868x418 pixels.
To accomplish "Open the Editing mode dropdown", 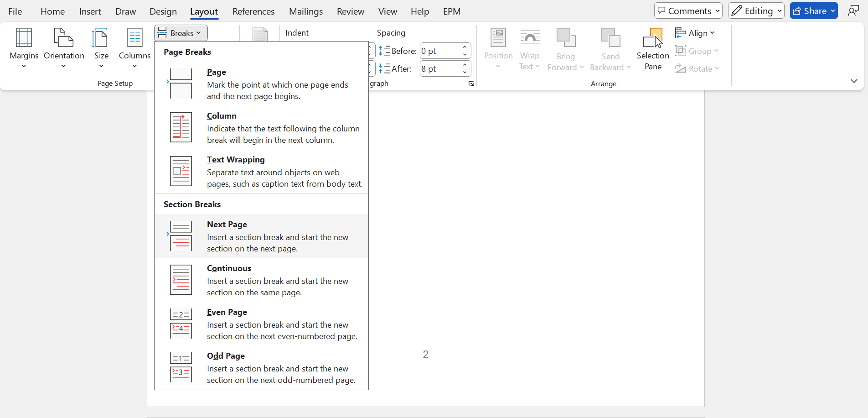I will 756,10.
